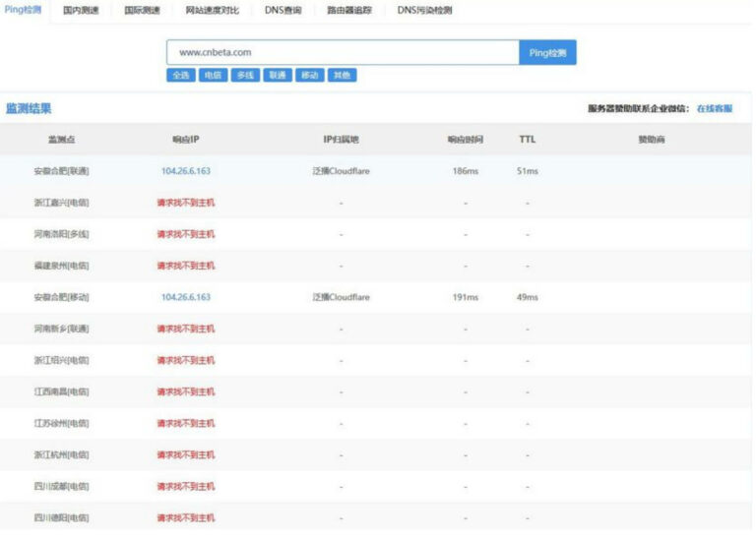This screenshot has height=540, width=756.
Task: Switch to the 国内测速 tab
Action: [x=81, y=10]
